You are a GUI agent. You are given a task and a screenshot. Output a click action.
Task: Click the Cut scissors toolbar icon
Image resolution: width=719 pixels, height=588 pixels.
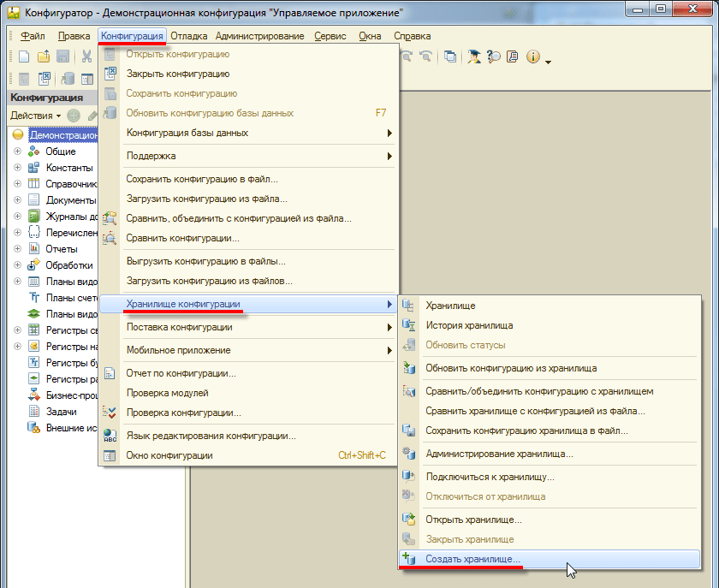86,56
